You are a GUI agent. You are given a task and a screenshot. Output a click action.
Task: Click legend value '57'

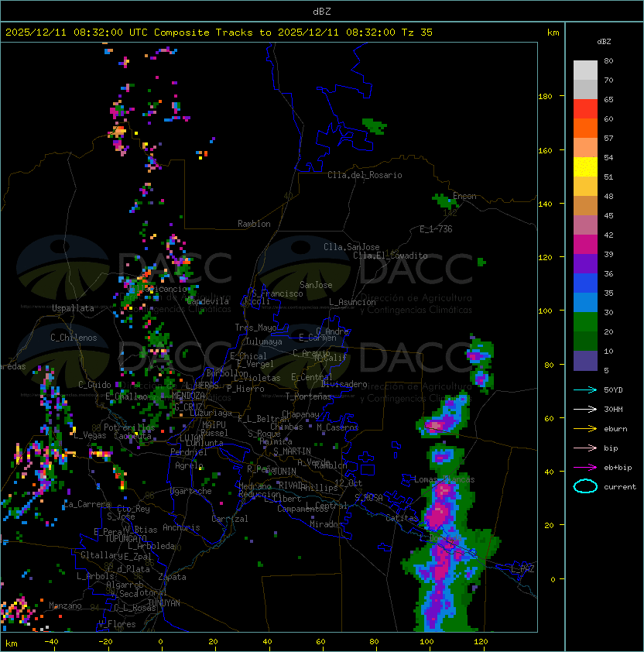pos(608,138)
